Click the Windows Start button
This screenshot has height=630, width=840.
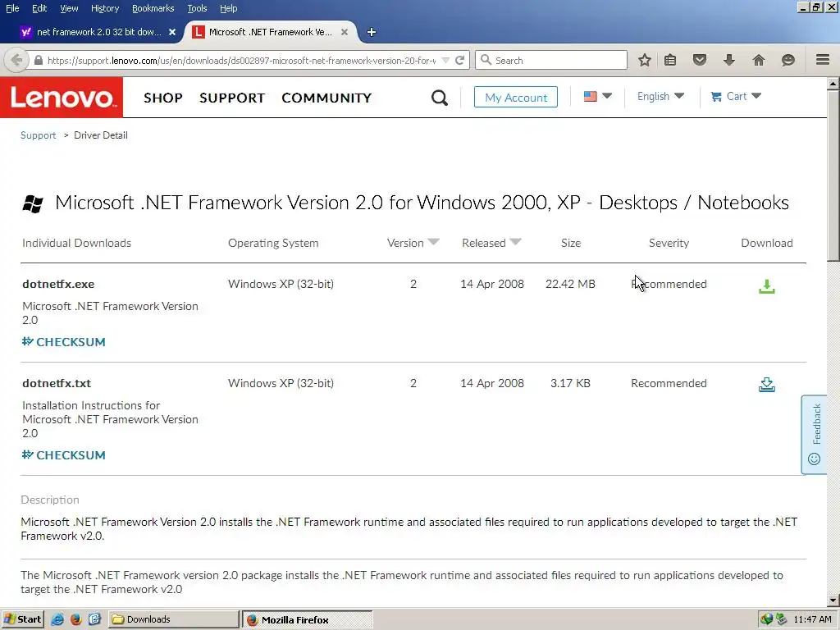(x=22, y=619)
